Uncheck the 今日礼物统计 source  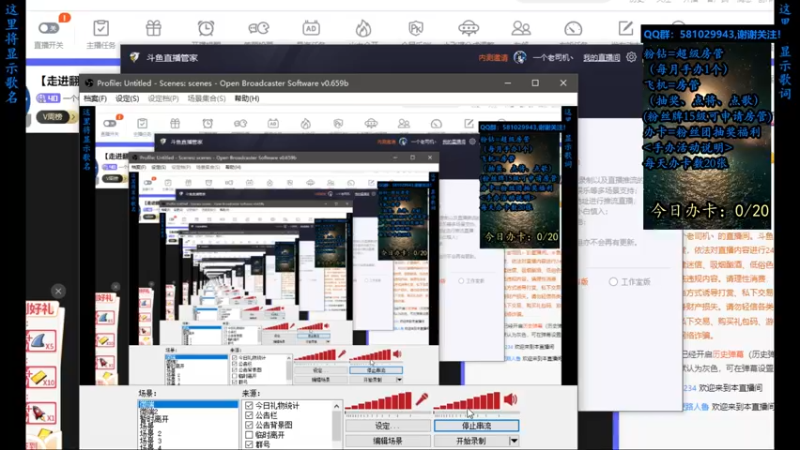[249, 406]
